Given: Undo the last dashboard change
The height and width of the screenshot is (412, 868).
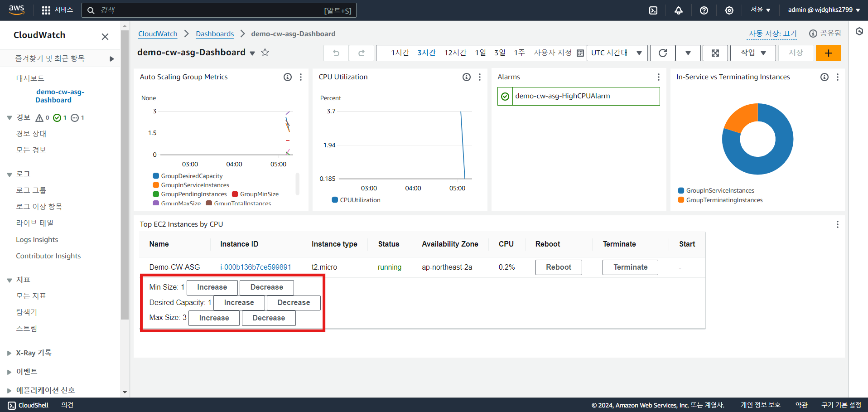Looking at the screenshot, I should point(336,53).
